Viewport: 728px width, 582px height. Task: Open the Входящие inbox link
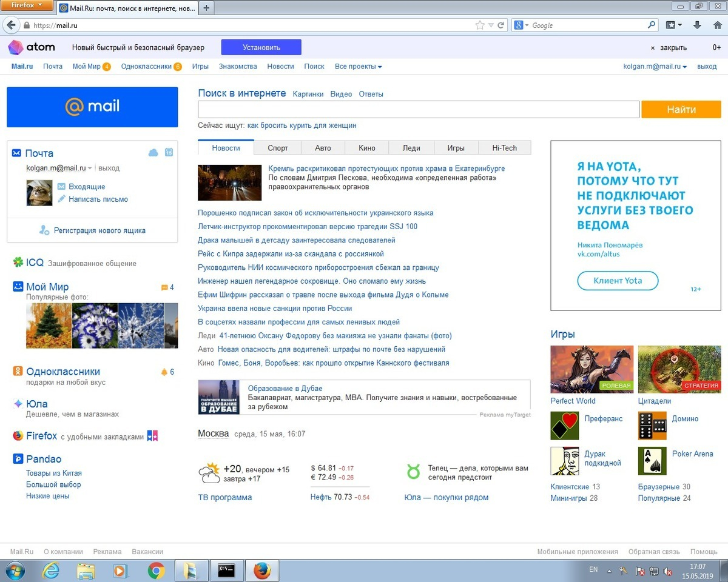(x=87, y=187)
